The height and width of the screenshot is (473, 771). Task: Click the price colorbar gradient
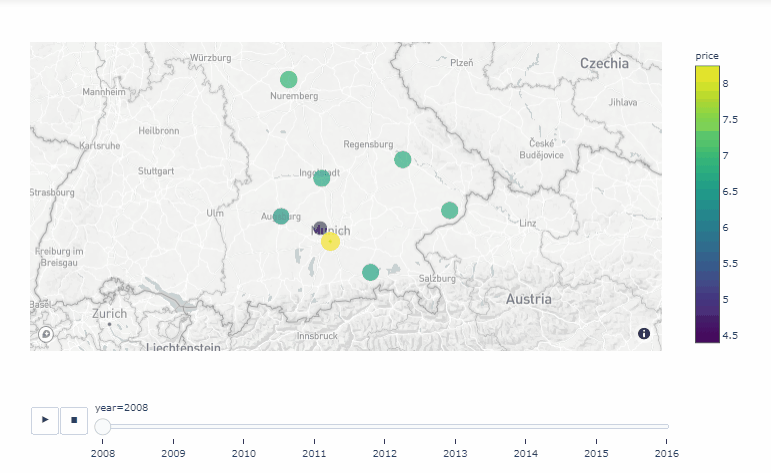coord(707,204)
